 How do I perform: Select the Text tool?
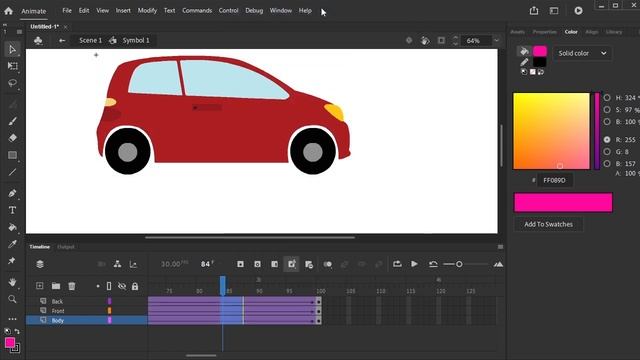click(x=12, y=210)
